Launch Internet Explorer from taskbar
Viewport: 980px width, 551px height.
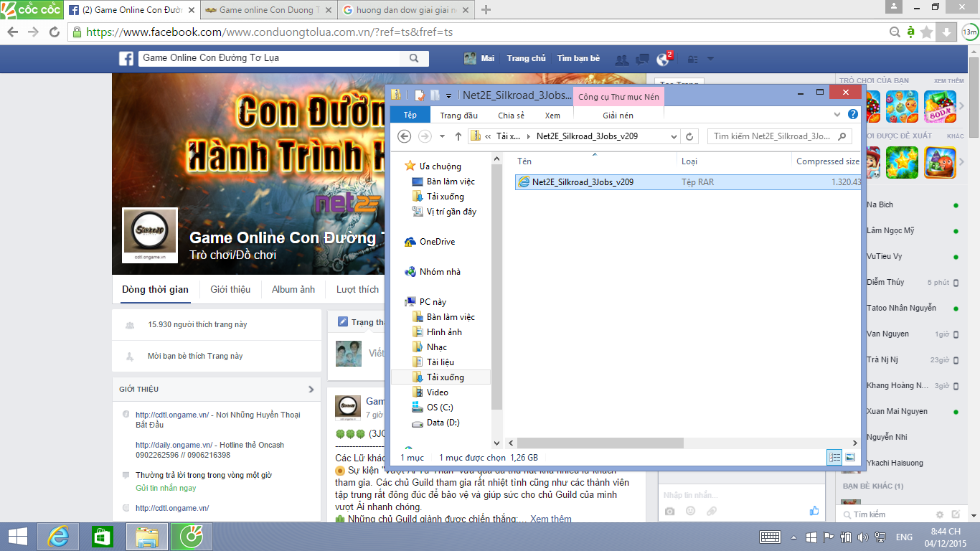click(58, 537)
